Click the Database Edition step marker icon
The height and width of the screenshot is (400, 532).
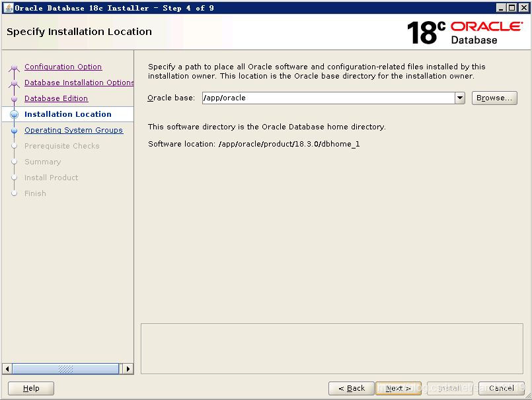click(15, 99)
